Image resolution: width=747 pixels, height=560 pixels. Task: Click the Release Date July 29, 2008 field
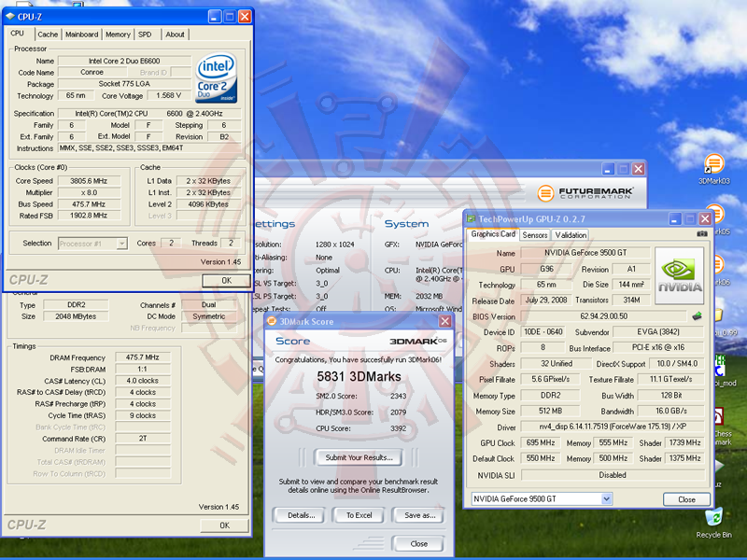[x=546, y=301]
